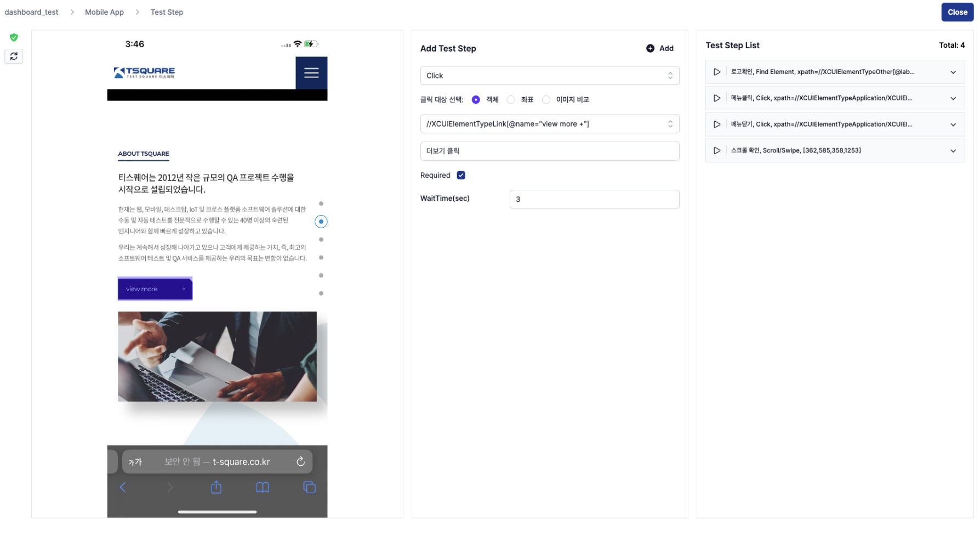Play the 메뉴클릭 Click test step
Viewport: 980px width, 542px height.
[716, 98]
